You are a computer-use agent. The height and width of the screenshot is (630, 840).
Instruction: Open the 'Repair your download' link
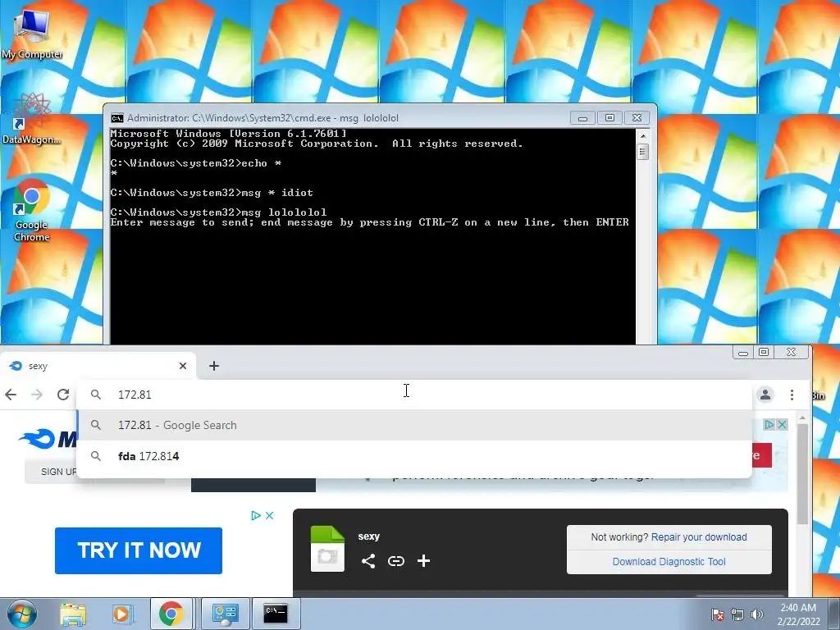[699, 537]
